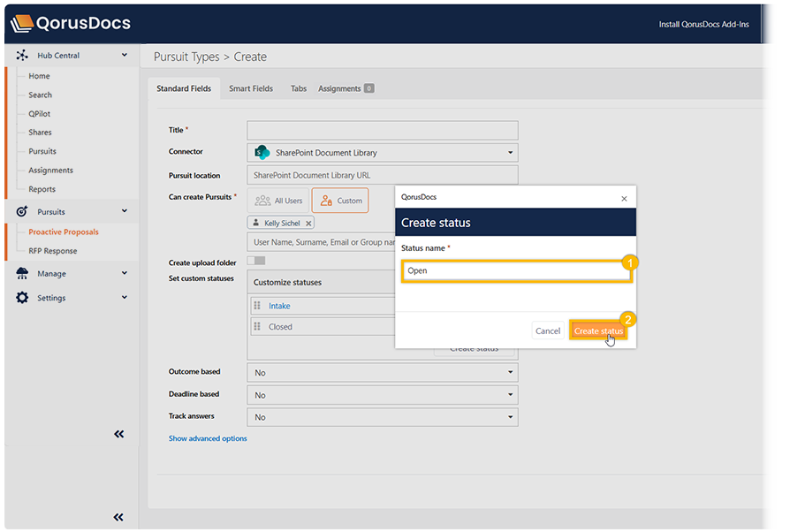Close the Create status dialog
The image size is (790, 532).
click(624, 198)
